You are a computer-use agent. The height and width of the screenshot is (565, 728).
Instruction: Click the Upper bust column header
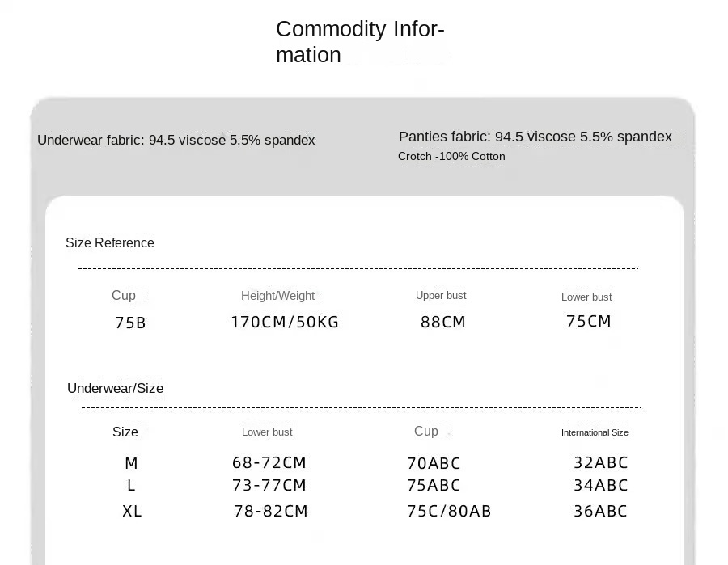coord(441,296)
